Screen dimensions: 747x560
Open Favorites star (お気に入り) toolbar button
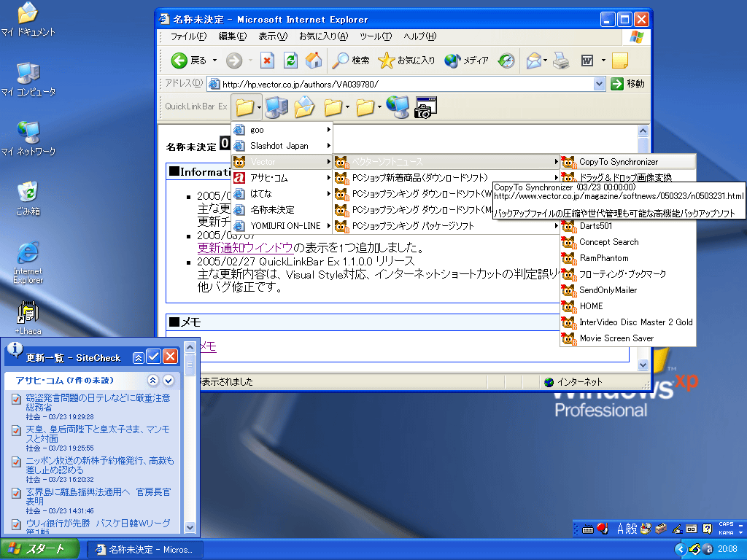click(406, 61)
